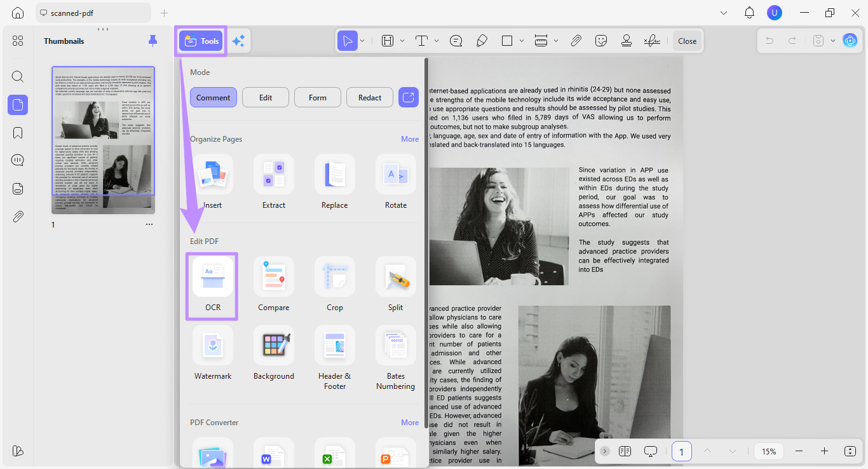Screen dimensions: 868x469
Task: Open the comments panel in left sidebar
Action: (x=18, y=160)
